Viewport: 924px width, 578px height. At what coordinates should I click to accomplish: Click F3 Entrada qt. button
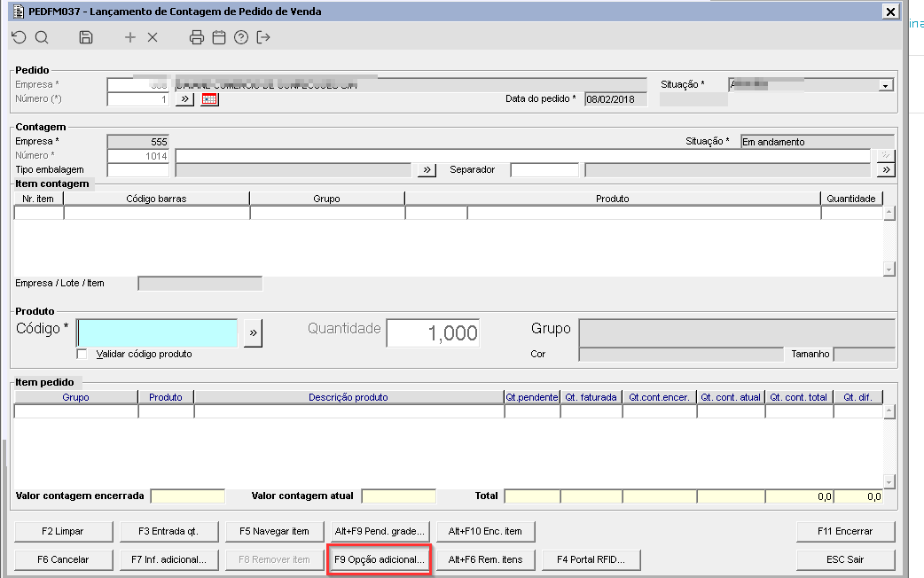click(x=169, y=531)
